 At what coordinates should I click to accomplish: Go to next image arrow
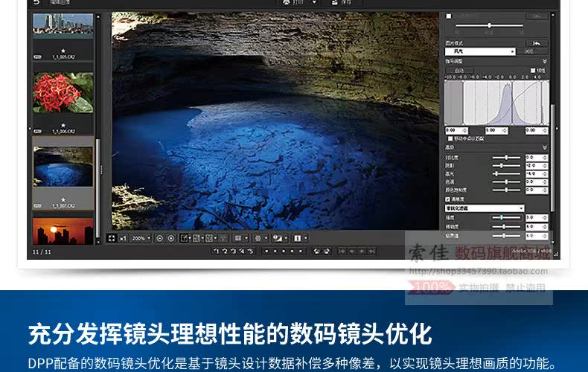pyautogui.click(x=362, y=251)
